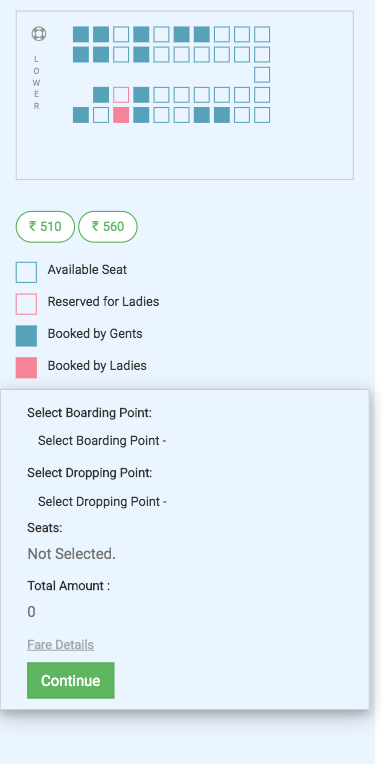Click the Booked by Ladies legend swatch
Image resolution: width=382 pixels, height=764 pixels.
coord(26,368)
